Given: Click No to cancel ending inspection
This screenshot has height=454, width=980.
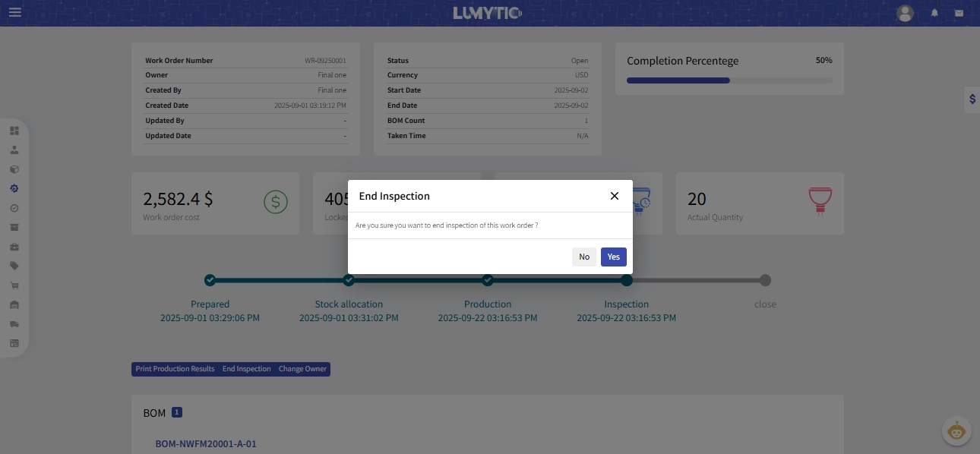Looking at the screenshot, I should 583,257.
